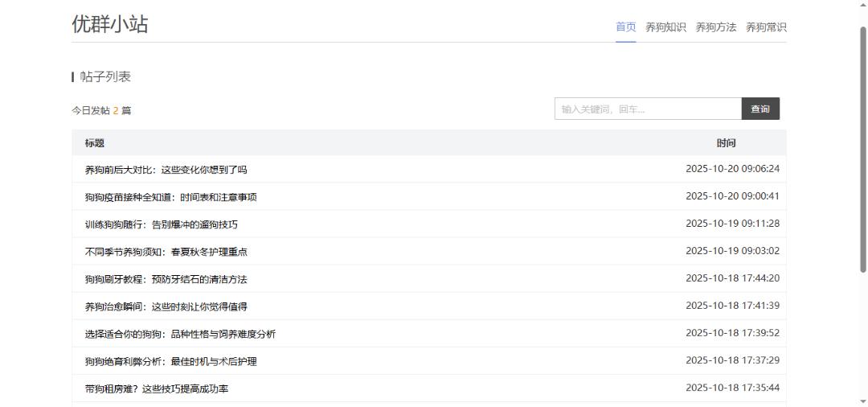
Task: Click post 选择适合你的狗狗：品种性格与饲养难度分析
Action: (x=180, y=334)
